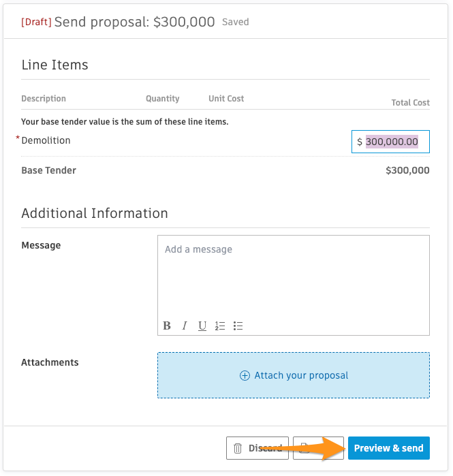The height and width of the screenshot is (476, 453).
Task: Toggle bold formatting in the message editor
Action: click(167, 326)
